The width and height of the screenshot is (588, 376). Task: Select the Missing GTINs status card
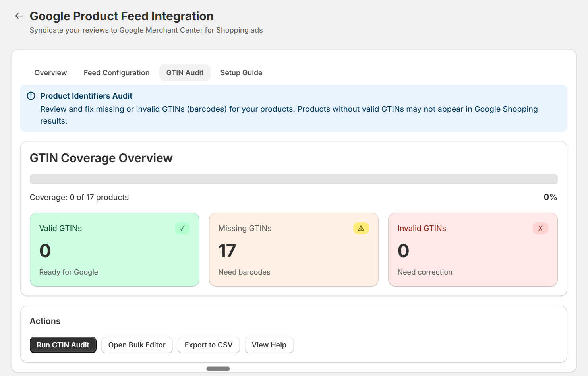294,250
